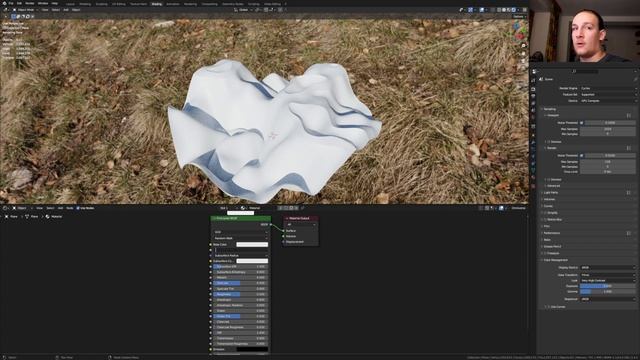Open the Output properties tab icon
The height and width of the screenshot is (360, 640).
coord(533,96)
